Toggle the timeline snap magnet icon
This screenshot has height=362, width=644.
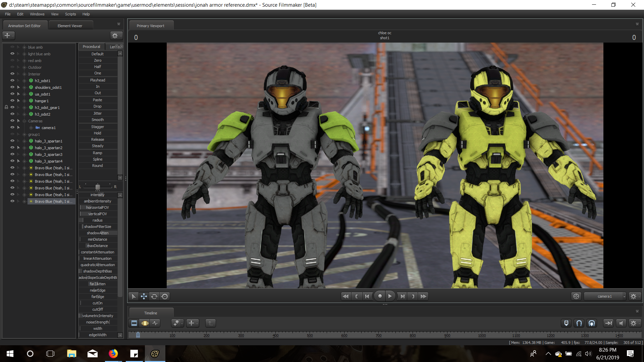click(x=579, y=323)
